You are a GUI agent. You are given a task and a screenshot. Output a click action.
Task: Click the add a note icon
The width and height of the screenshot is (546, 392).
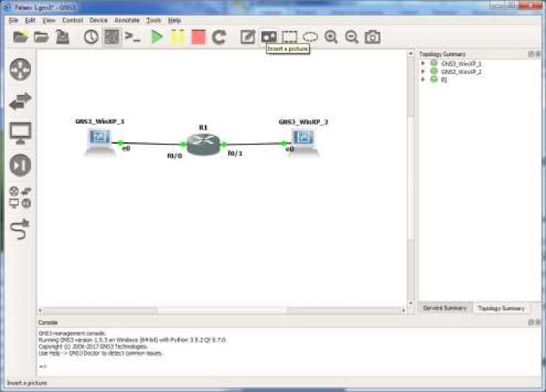[247, 37]
